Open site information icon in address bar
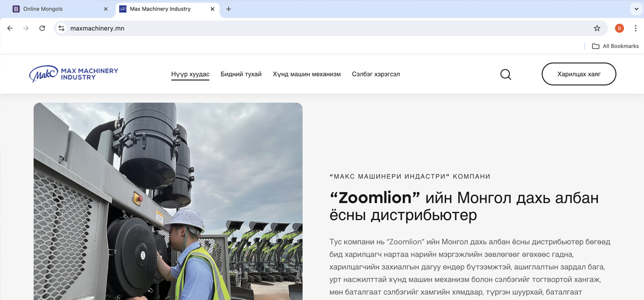 point(61,28)
